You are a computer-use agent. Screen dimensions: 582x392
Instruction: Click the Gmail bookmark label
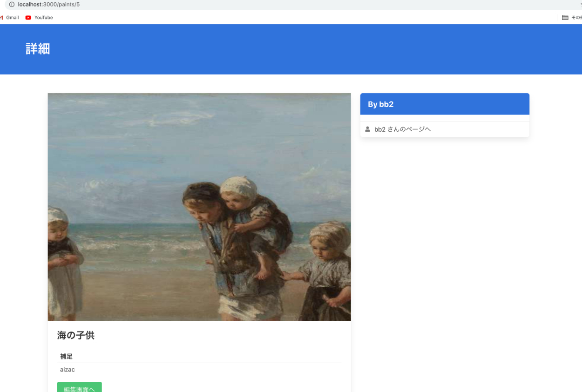[13, 18]
